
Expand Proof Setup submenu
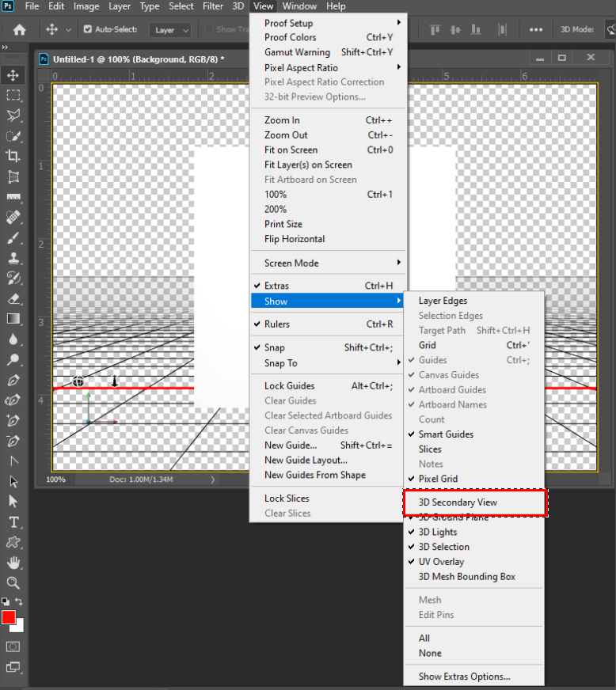click(x=328, y=23)
